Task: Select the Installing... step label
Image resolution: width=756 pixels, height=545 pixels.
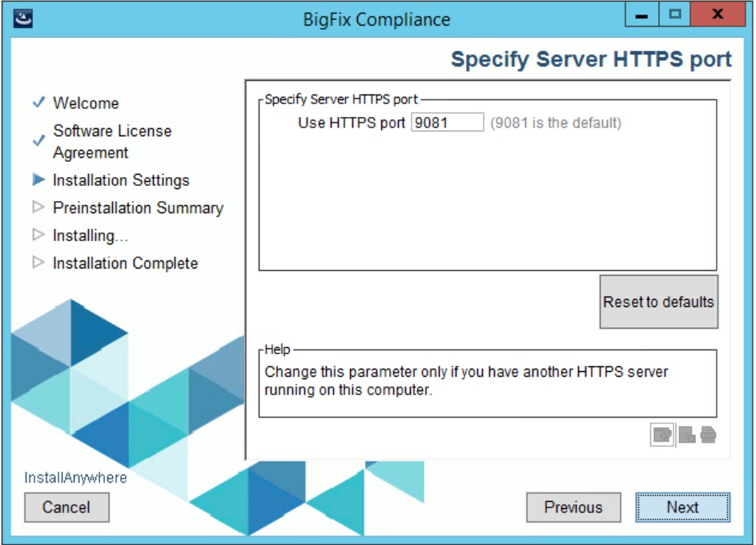Action: [90, 236]
